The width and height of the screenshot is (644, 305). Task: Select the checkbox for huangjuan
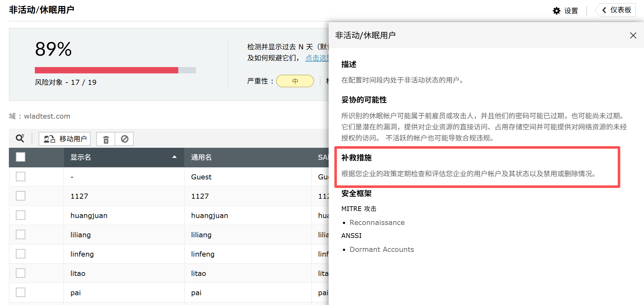tap(21, 215)
